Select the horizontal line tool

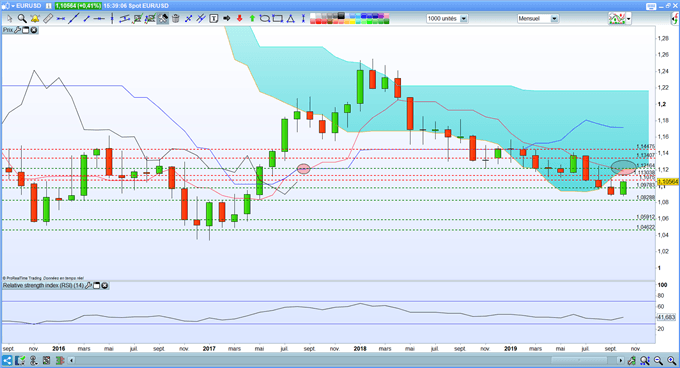[x=99, y=19]
